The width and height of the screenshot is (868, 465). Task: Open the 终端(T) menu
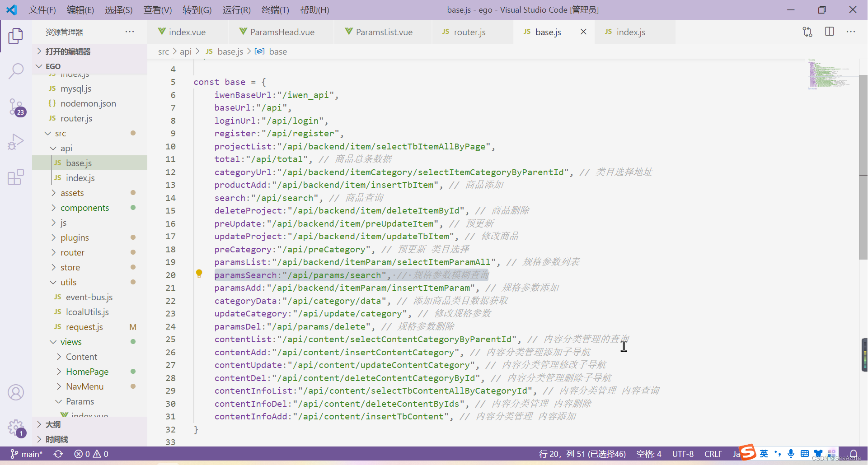[x=275, y=10]
